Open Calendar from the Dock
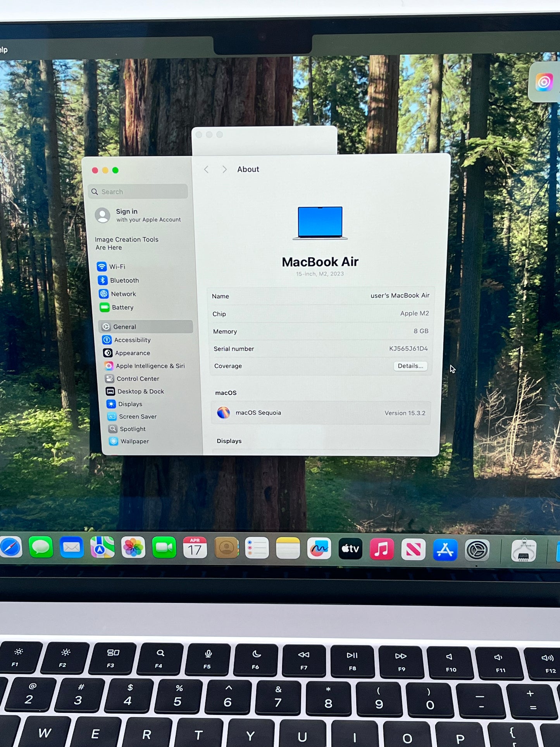560x747 pixels. click(x=195, y=548)
